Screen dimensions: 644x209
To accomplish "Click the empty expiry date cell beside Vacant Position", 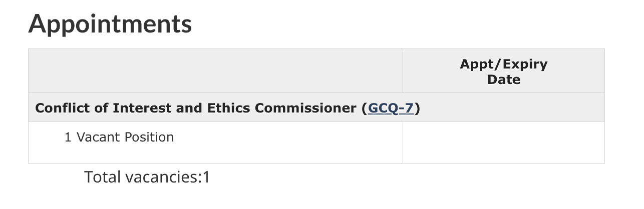I will (503, 142).
